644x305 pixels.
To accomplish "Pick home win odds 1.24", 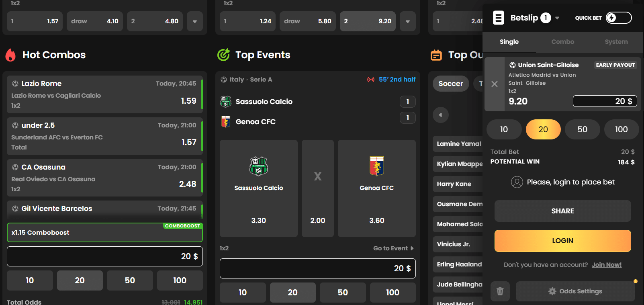I will click(x=247, y=21).
